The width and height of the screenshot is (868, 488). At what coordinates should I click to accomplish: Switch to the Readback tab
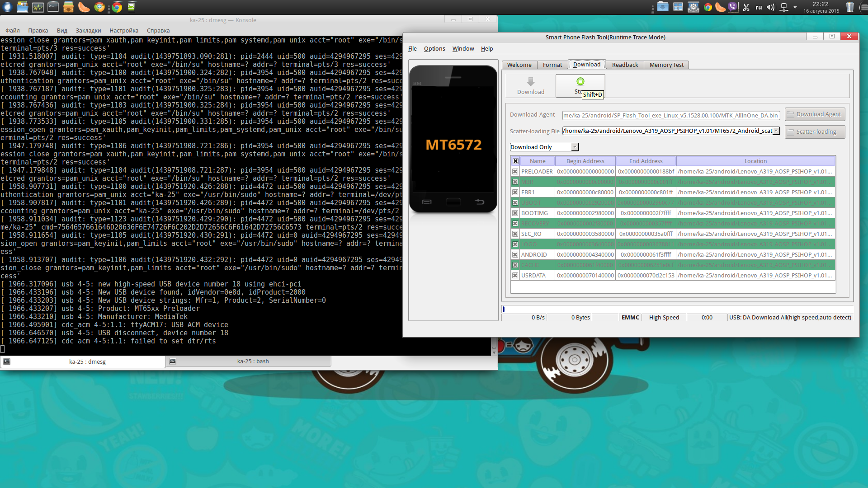click(625, 65)
